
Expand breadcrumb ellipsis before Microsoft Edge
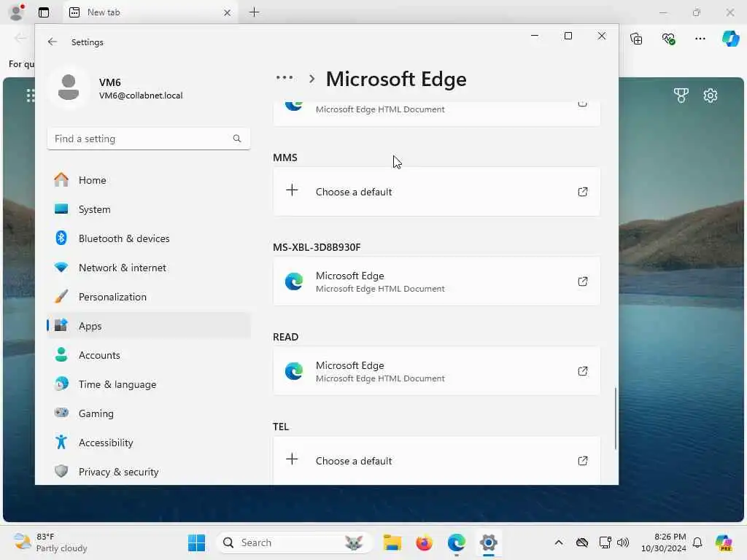tap(285, 77)
